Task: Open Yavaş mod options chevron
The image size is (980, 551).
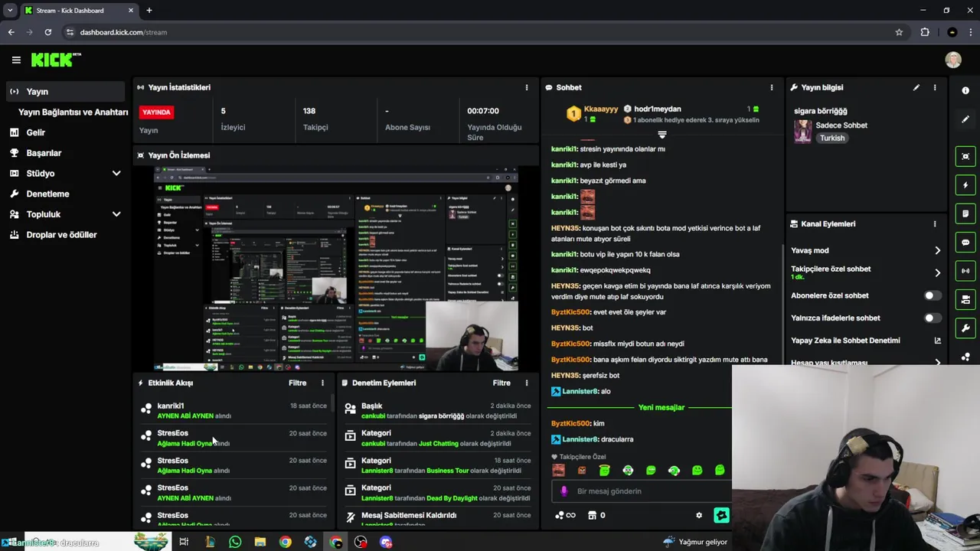Action: pos(937,250)
